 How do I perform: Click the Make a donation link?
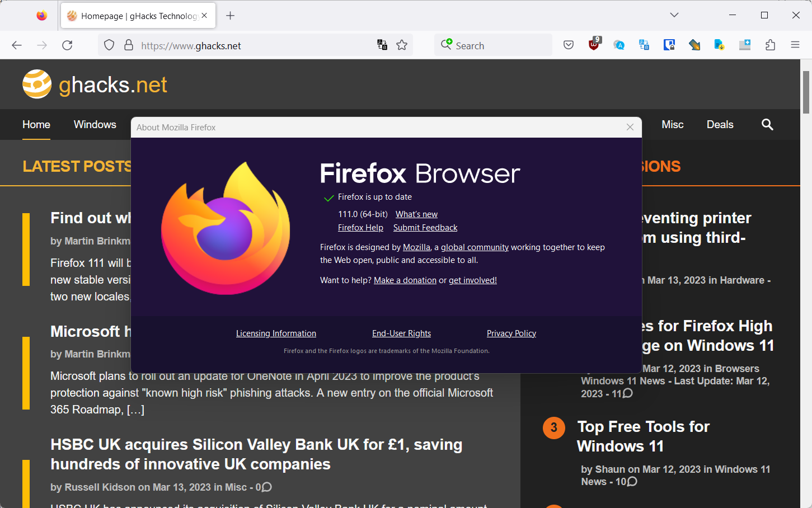click(405, 280)
